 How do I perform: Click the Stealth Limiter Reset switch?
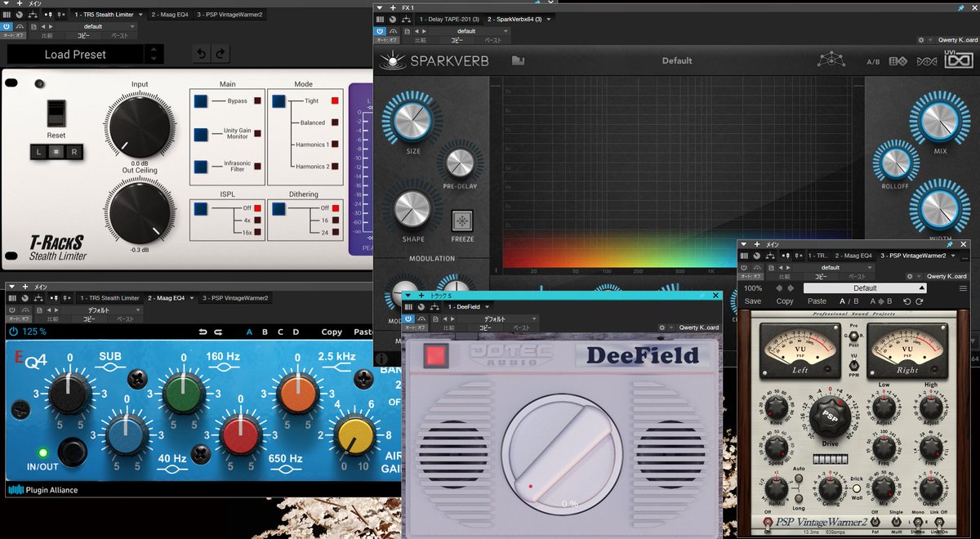(56, 113)
